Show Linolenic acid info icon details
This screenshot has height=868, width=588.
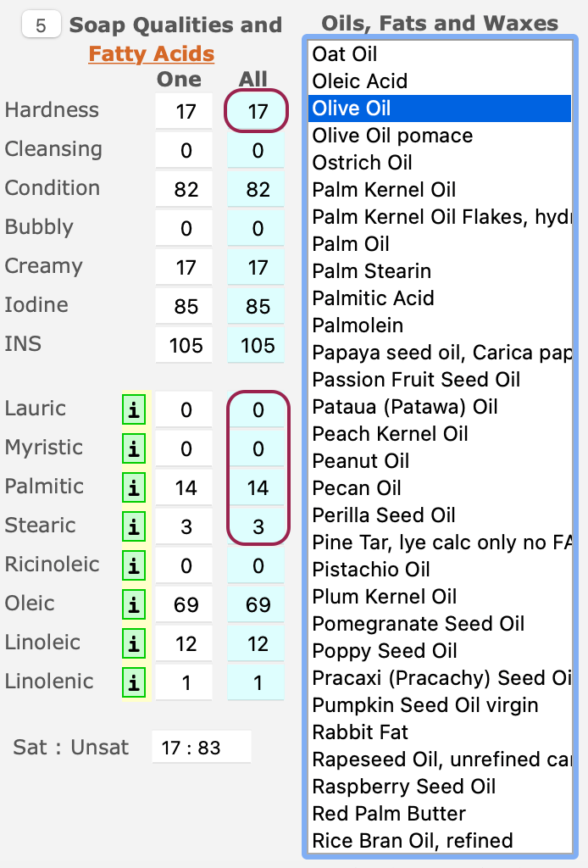(x=134, y=682)
